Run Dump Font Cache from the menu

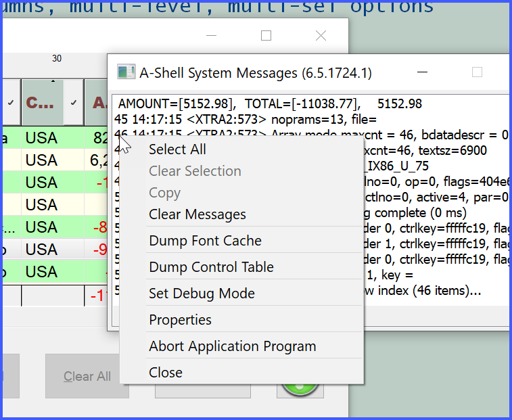tap(205, 241)
